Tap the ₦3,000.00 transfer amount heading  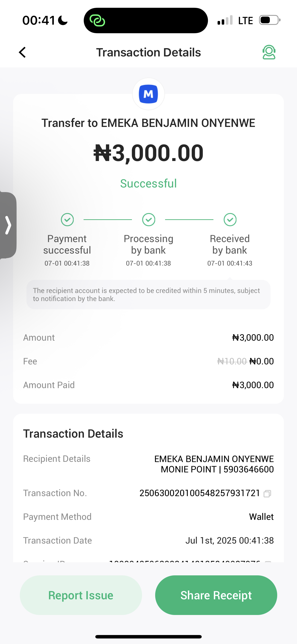click(x=148, y=153)
